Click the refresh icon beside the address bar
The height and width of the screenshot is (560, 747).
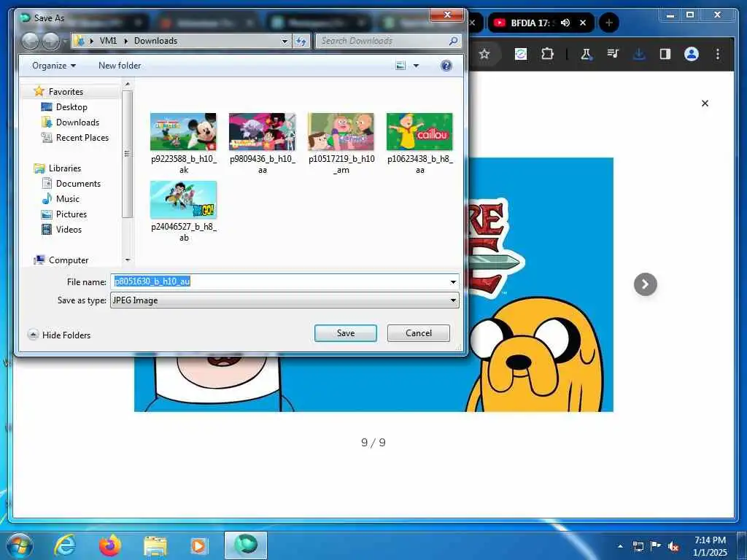tap(301, 42)
